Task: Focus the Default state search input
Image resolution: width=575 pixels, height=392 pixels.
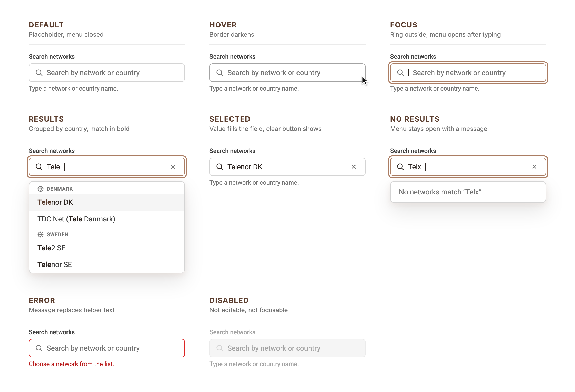Action: coord(107,73)
